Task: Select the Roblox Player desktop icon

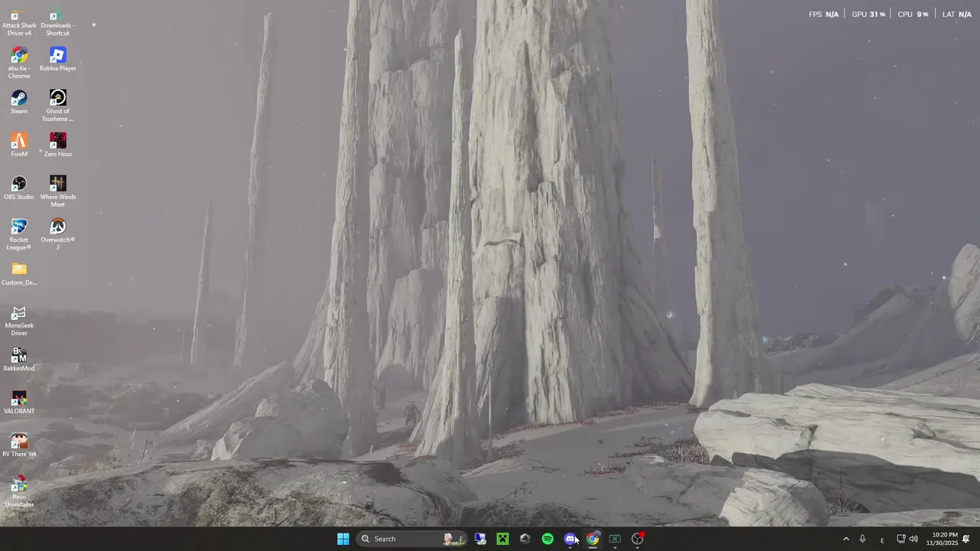Action: (x=57, y=60)
